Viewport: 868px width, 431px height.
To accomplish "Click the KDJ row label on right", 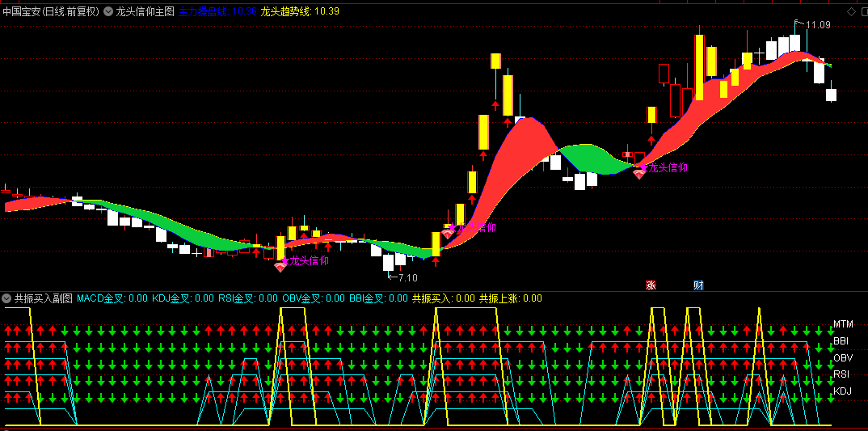I will [842, 391].
